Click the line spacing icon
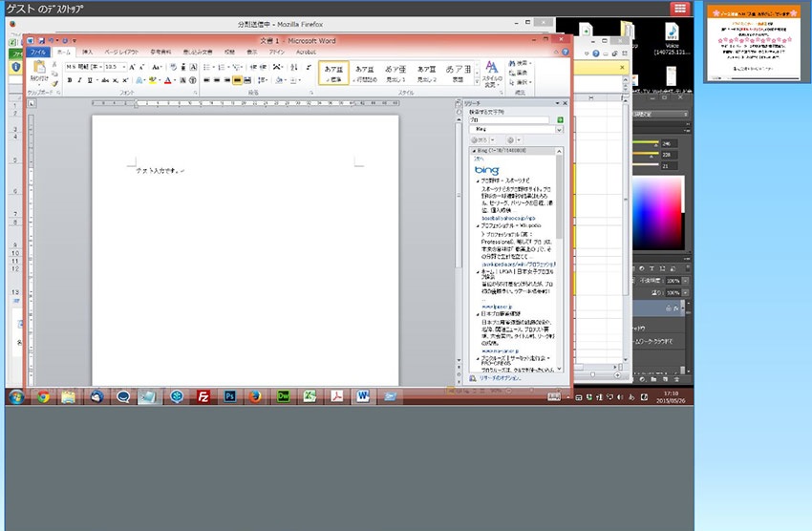This screenshot has width=812, height=531. point(262,80)
